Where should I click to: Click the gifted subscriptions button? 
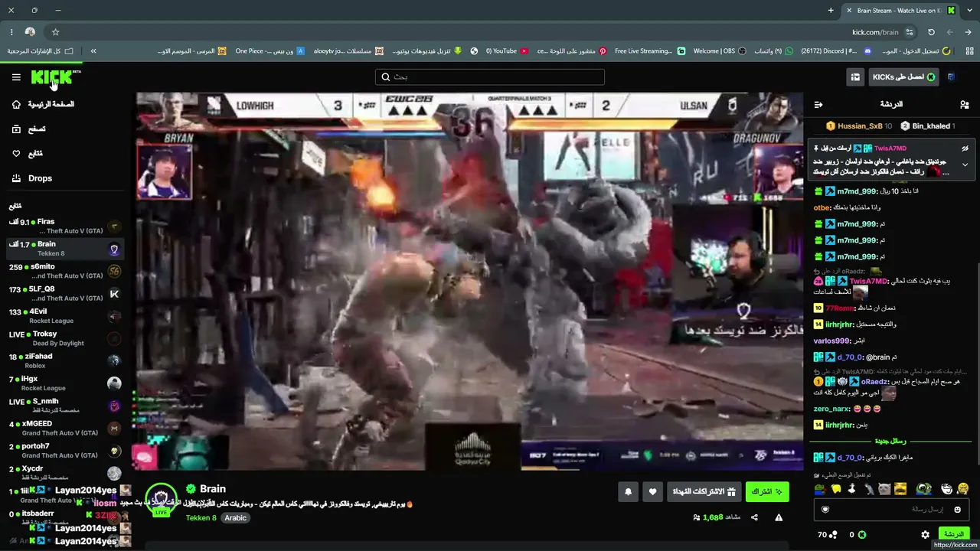704,492
